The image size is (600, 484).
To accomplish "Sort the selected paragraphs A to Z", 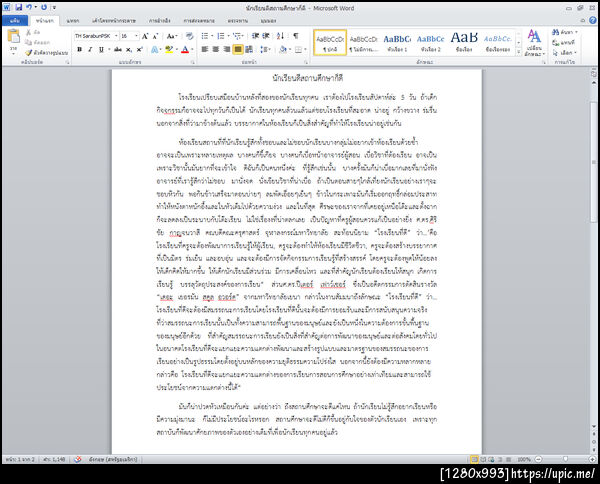I will (x=280, y=36).
